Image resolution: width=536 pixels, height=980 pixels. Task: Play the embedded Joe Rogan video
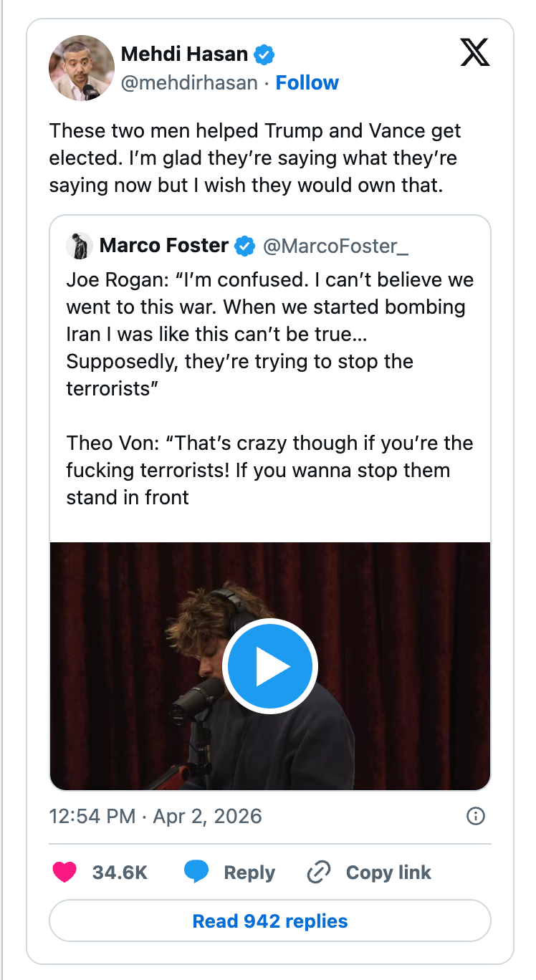[x=270, y=666]
